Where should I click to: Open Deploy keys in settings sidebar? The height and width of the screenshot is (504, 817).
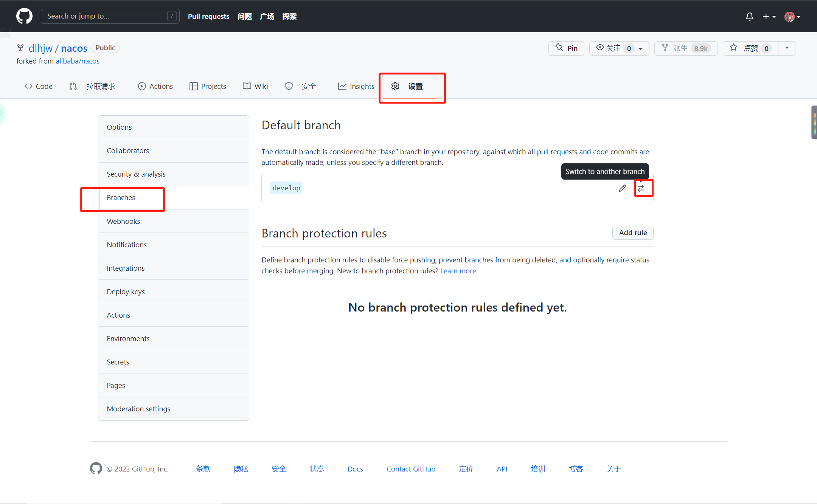(174, 292)
